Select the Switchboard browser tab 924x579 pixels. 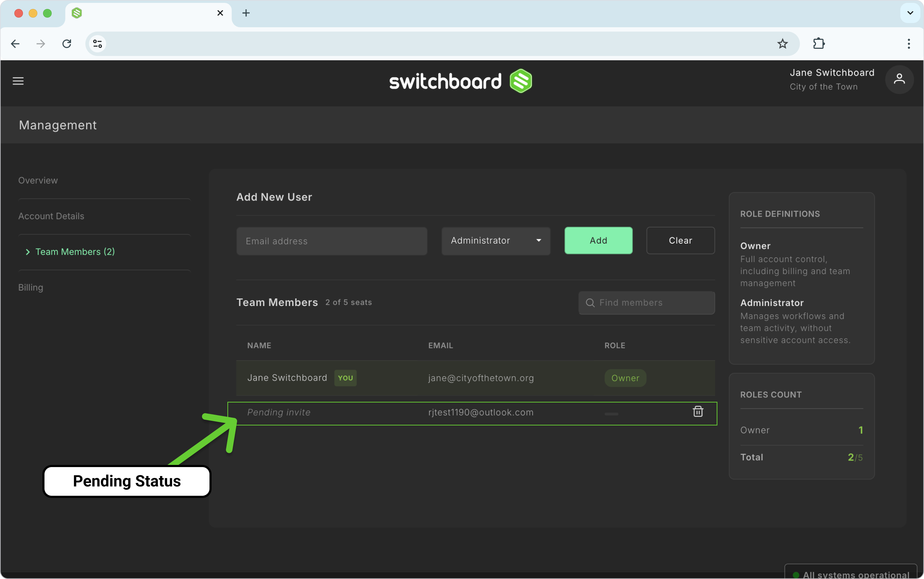148,13
